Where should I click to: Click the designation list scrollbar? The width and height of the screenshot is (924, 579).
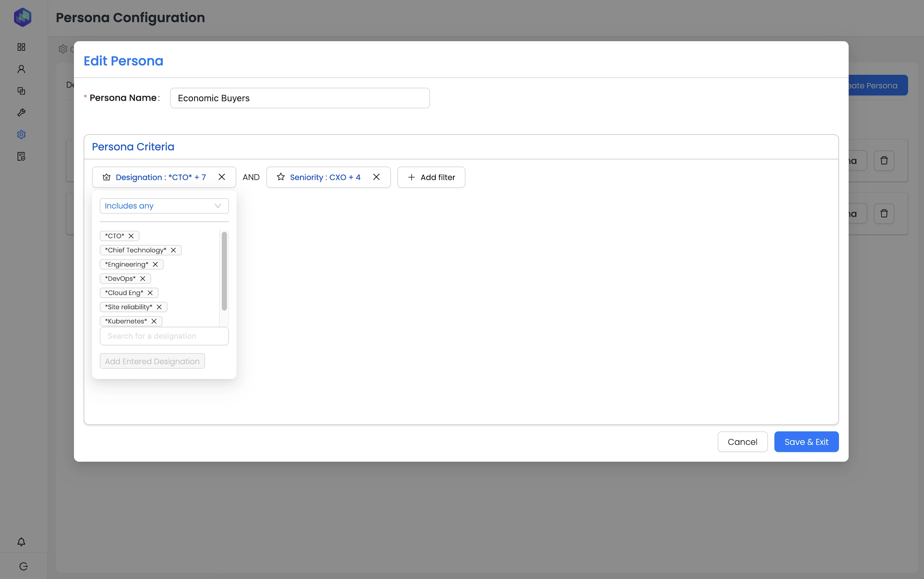click(224, 271)
